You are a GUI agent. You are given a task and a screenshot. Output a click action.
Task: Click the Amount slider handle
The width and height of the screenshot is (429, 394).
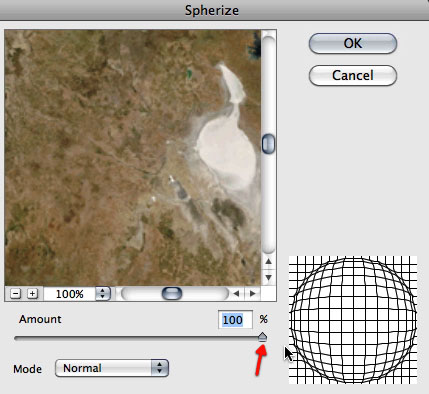point(263,337)
